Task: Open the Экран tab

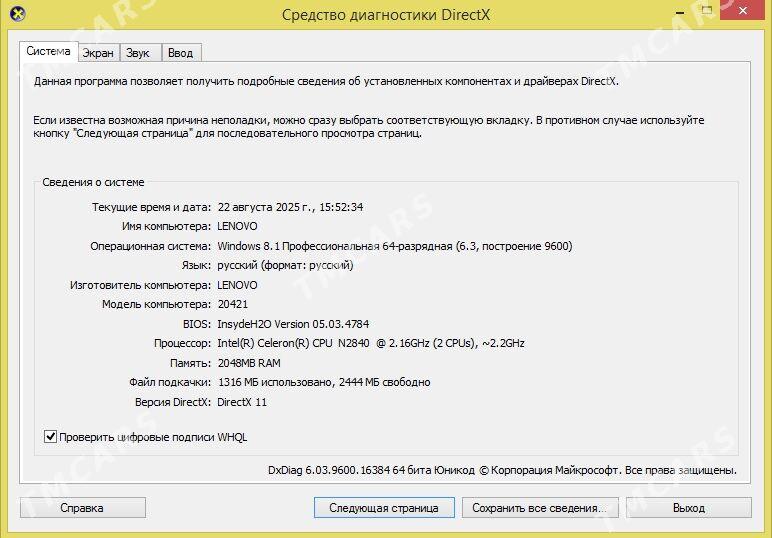Action: 98,53
